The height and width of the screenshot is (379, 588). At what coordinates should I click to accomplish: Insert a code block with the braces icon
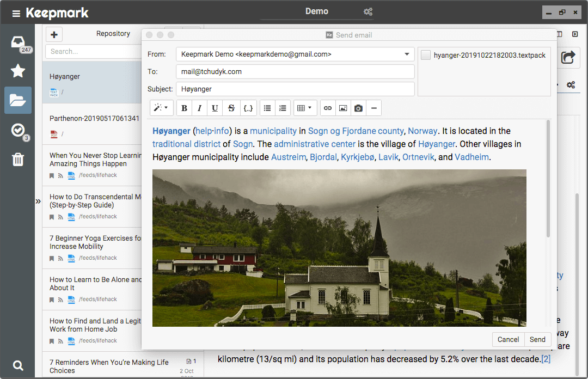click(x=248, y=108)
